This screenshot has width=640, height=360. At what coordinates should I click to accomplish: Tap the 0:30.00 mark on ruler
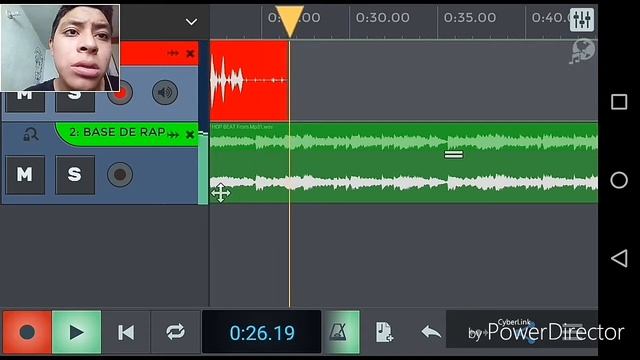pos(382,18)
